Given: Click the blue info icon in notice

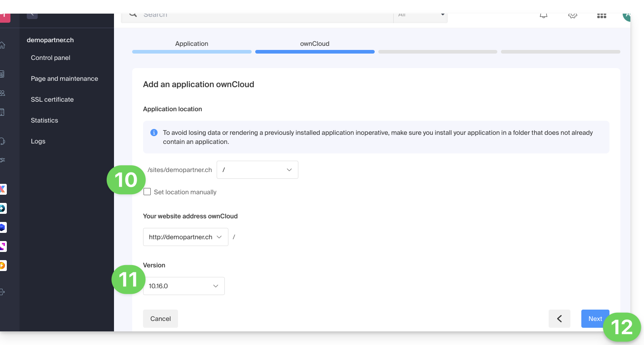Looking at the screenshot, I should click(154, 133).
